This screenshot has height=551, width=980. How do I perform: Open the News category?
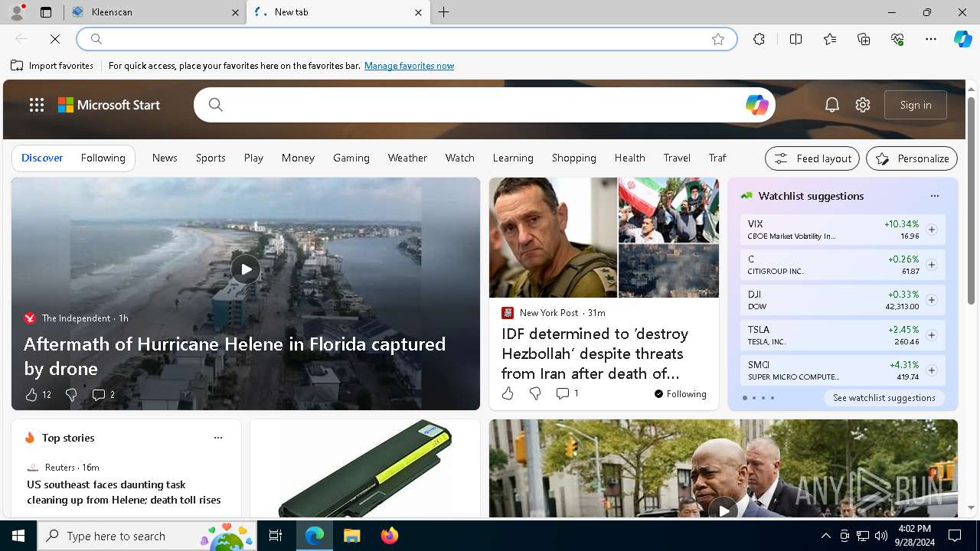(x=165, y=158)
